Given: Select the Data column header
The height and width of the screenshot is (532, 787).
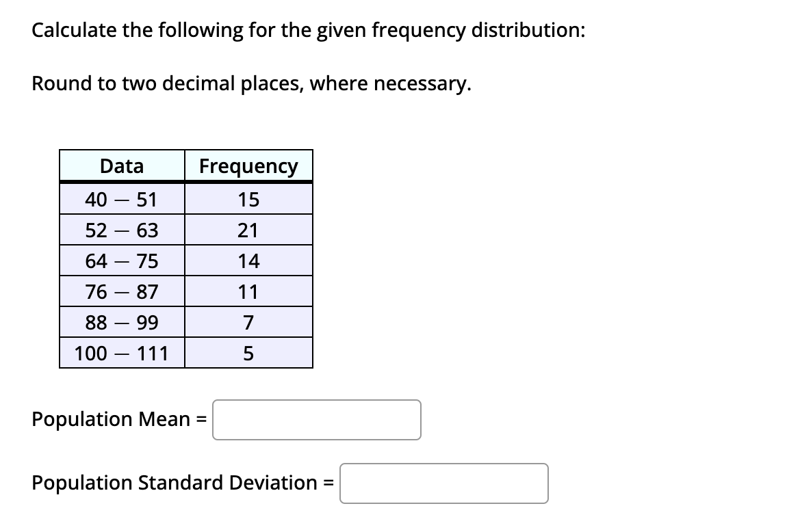Looking at the screenshot, I should (x=122, y=165).
